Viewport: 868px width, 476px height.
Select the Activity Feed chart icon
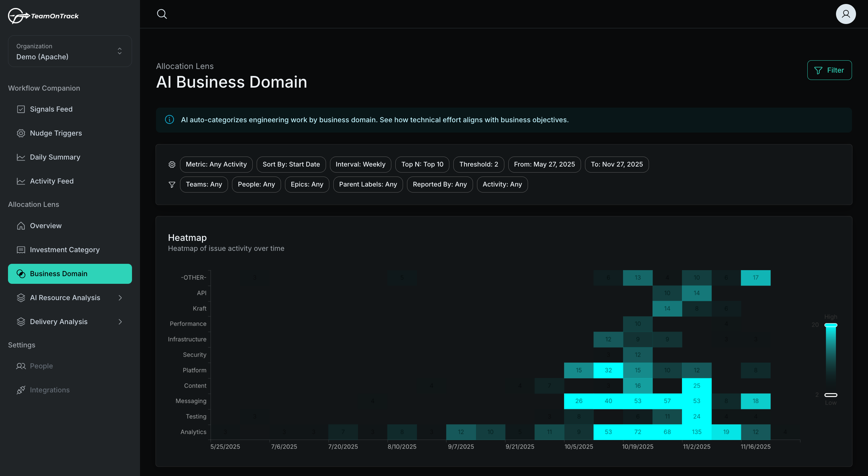pyautogui.click(x=21, y=181)
